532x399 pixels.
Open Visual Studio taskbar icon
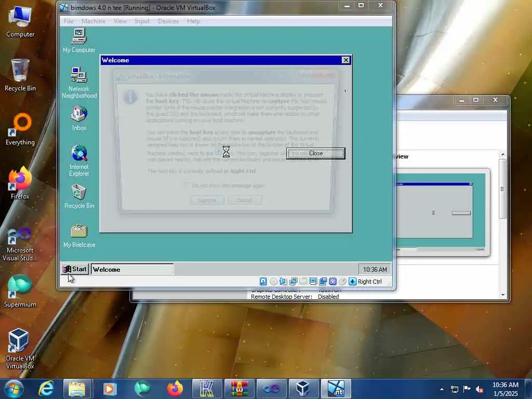pos(271,389)
